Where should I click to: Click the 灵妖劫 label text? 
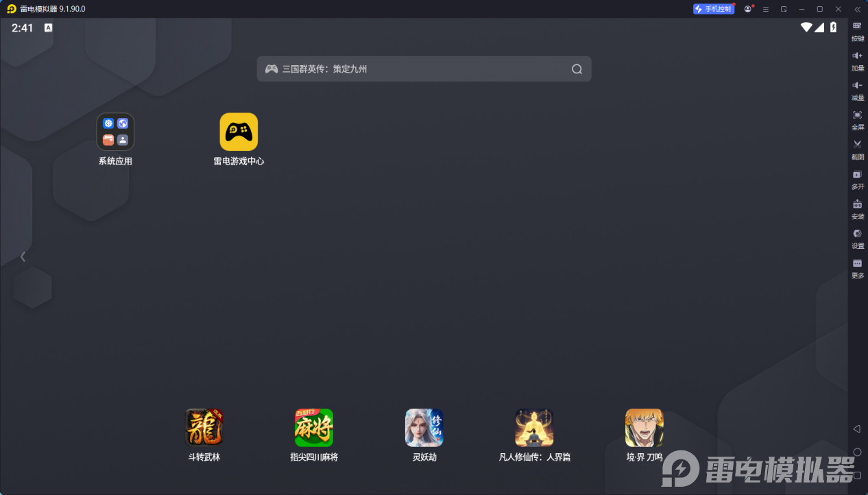(x=424, y=457)
